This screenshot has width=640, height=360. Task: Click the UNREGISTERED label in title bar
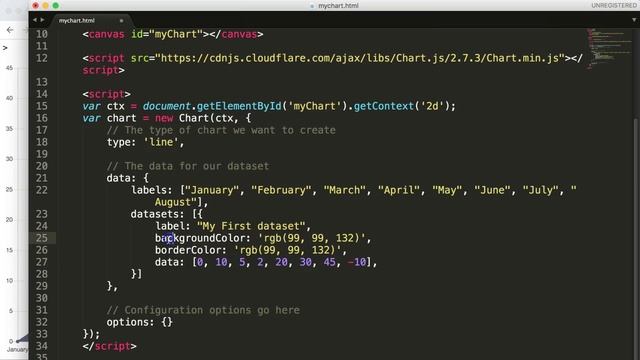pyautogui.click(x=613, y=5)
